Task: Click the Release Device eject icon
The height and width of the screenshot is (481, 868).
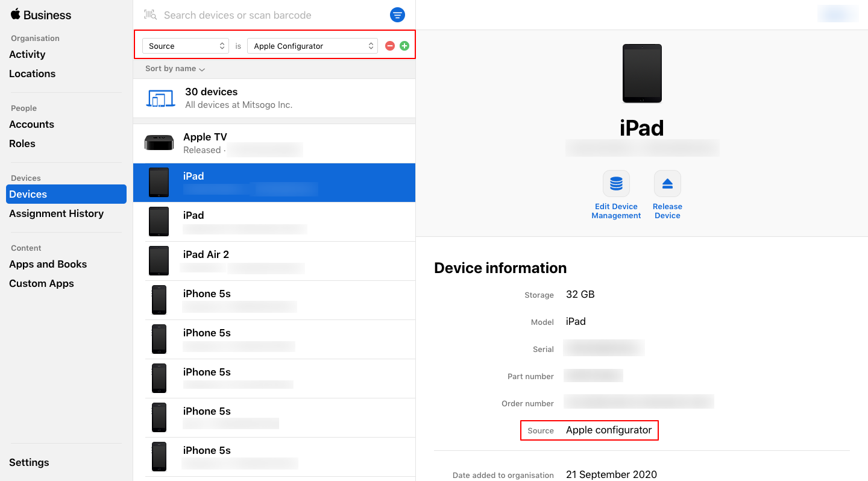Action: 667,183
